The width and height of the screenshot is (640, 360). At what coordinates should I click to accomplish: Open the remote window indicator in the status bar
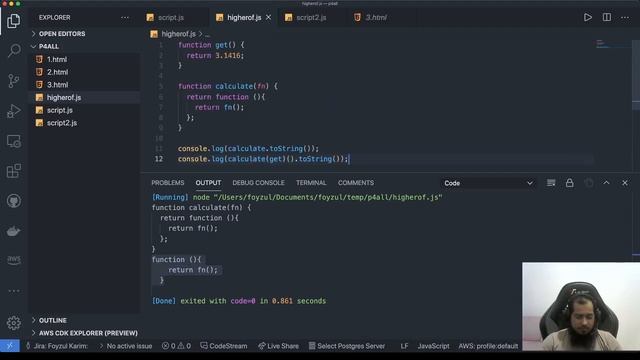tap(10, 346)
